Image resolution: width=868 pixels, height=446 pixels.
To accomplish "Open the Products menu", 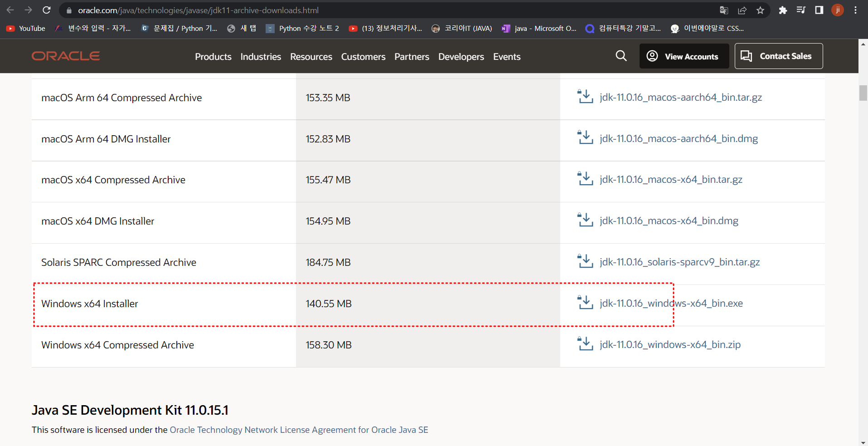I will tap(213, 57).
